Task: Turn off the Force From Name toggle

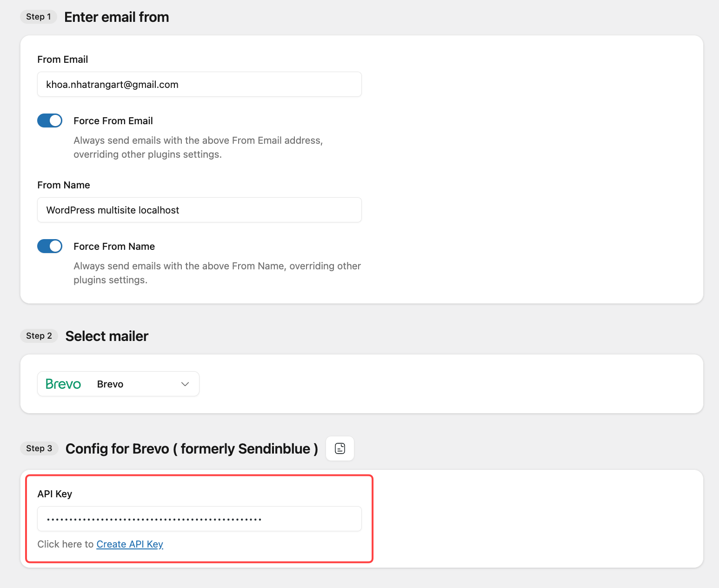Action: (50, 246)
